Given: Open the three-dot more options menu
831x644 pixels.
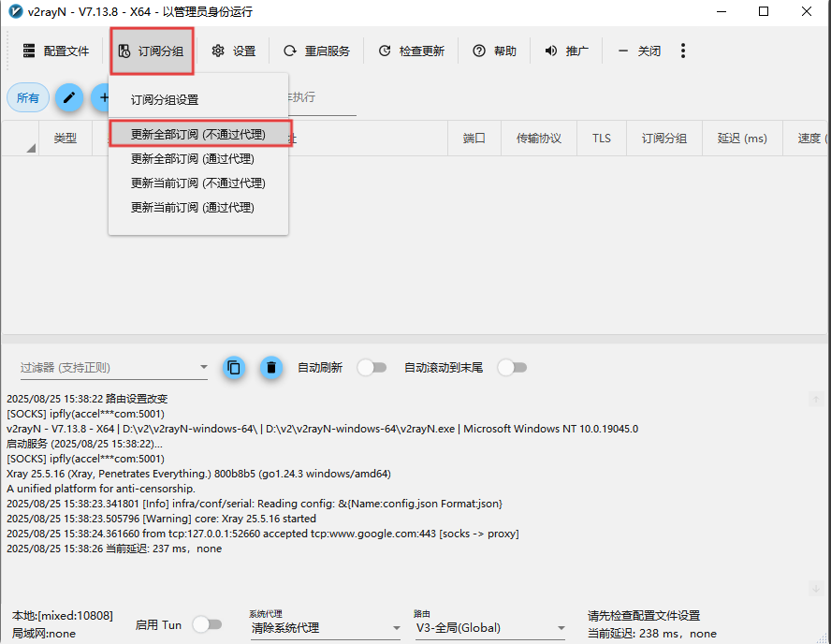Looking at the screenshot, I should pos(683,51).
